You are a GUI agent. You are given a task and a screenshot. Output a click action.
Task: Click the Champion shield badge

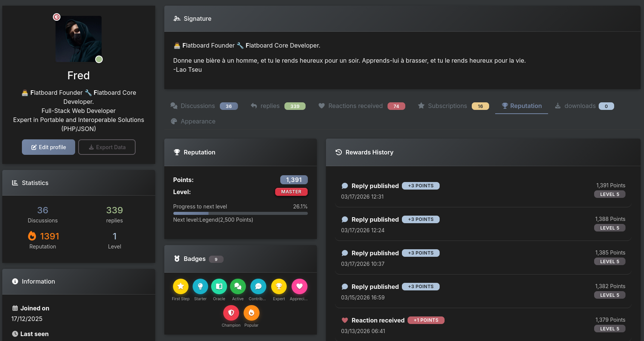pos(231,313)
